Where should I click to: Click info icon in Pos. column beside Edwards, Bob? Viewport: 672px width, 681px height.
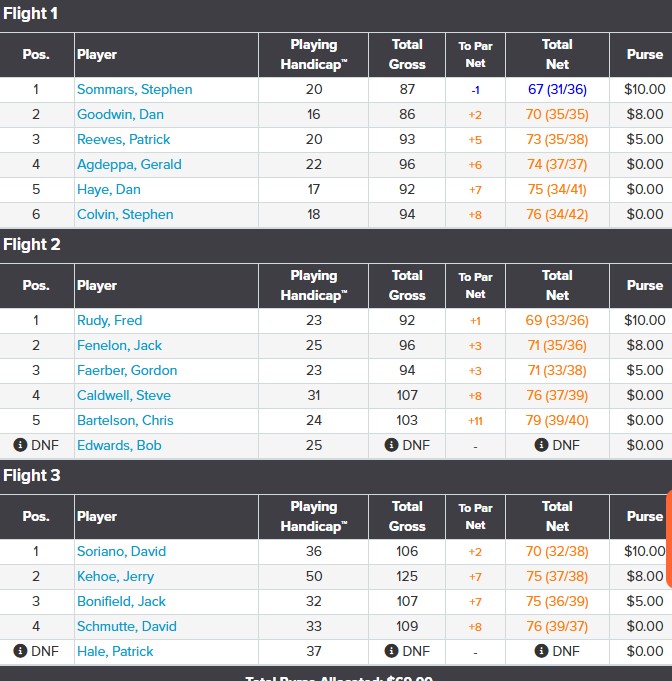tap(20, 445)
